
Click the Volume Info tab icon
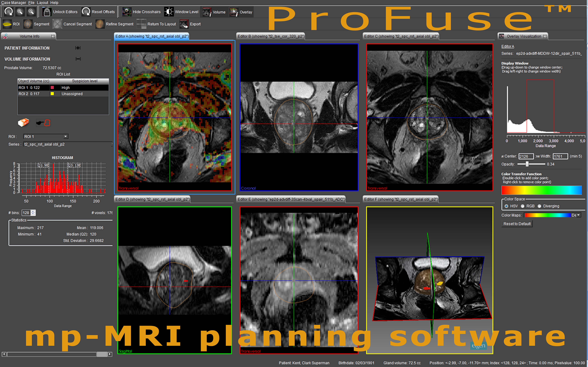[x=5, y=36]
